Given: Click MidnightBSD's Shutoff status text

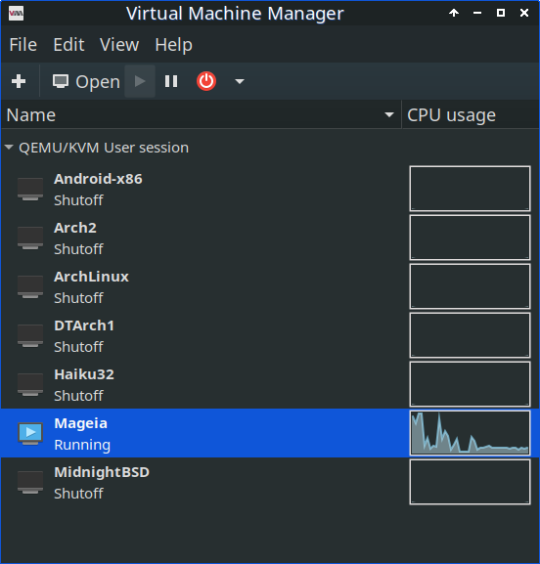Looking at the screenshot, I should point(78,494).
